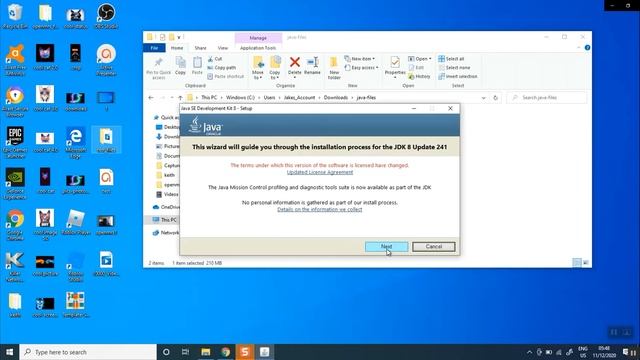The height and width of the screenshot is (360, 640).
Task: Select the keith folder in navigation pane
Action: point(166,175)
